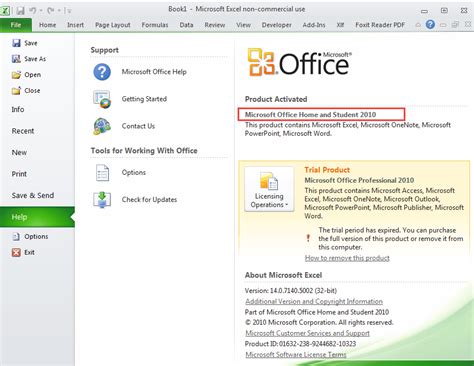The height and width of the screenshot is (366, 474).
Task: Click the Microsoft Office logo
Action: [299, 62]
